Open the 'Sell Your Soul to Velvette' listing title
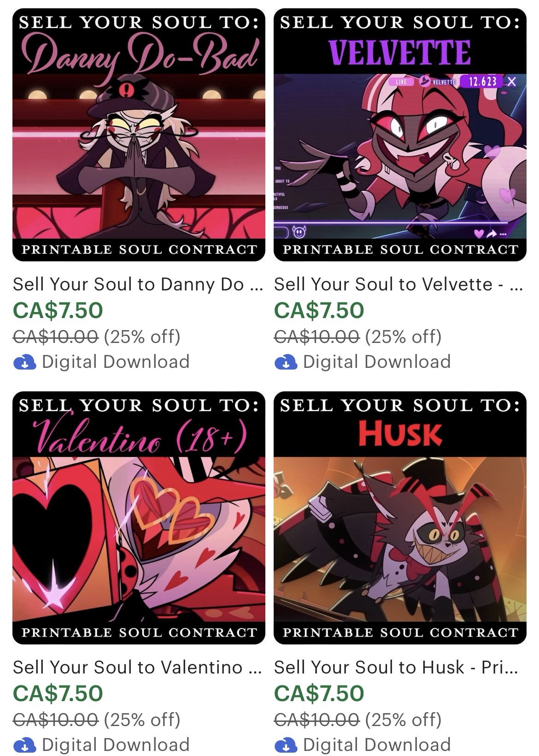Image resolution: width=539 pixels, height=756 pixels. 398,284
